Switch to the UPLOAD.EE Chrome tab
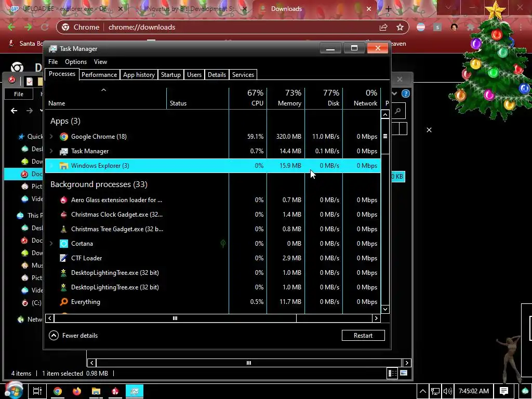Screen dimensions: 532x399 pos(66,9)
